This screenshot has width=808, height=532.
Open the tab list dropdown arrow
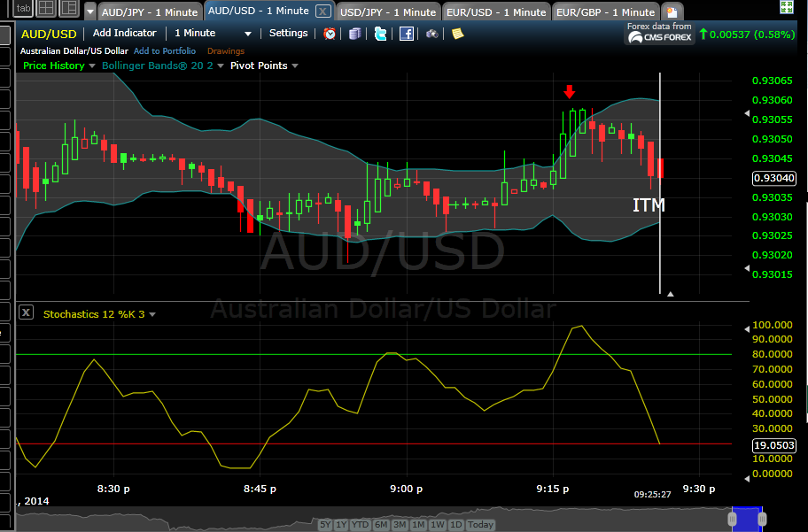(x=90, y=12)
